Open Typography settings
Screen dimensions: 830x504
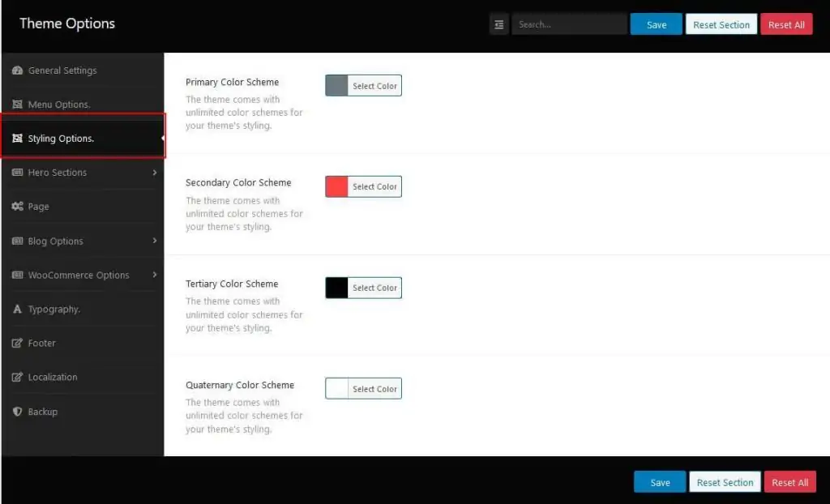pos(83,310)
